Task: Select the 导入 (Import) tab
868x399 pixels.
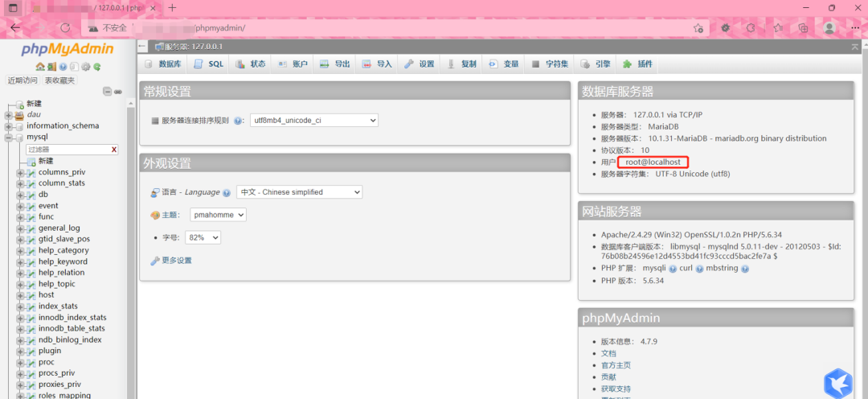Action: click(x=377, y=64)
